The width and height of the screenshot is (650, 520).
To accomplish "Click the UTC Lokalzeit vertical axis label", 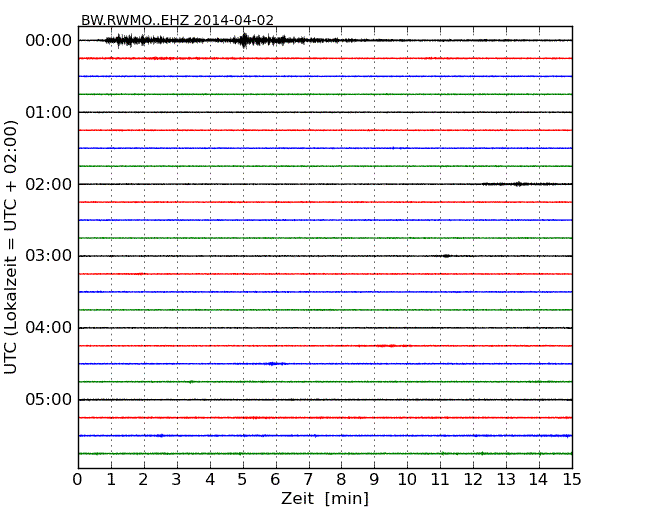I will 10,248.
